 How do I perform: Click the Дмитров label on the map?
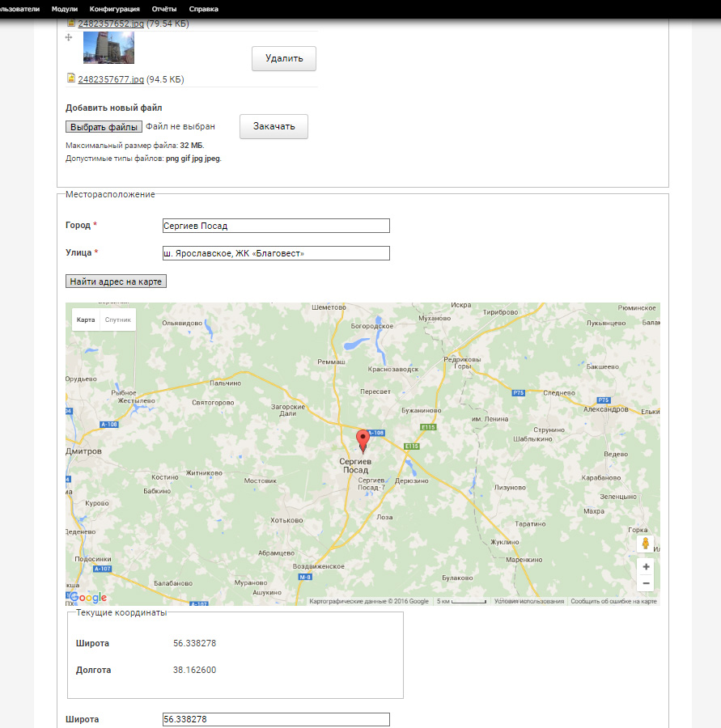[x=83, y=451]
